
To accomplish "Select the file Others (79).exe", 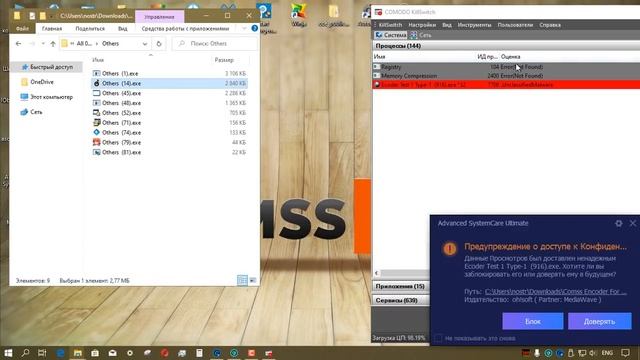I will 169,142.
